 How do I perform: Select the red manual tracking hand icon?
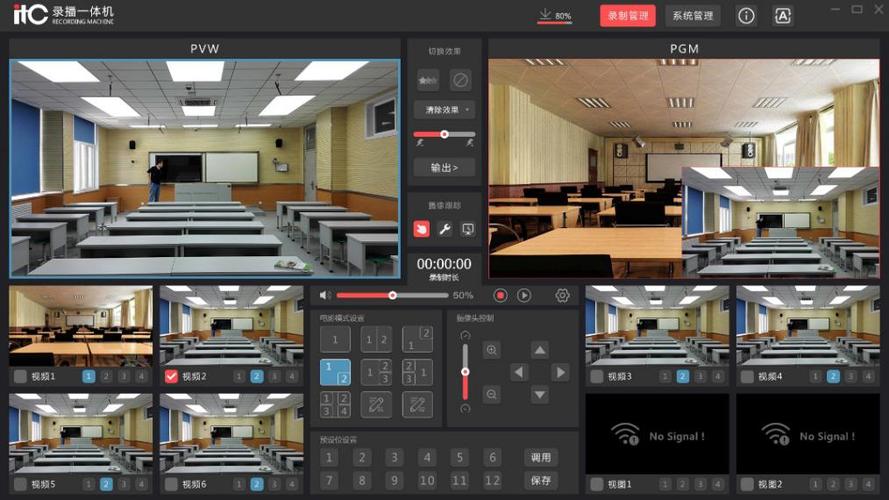[x=422, y=229]
